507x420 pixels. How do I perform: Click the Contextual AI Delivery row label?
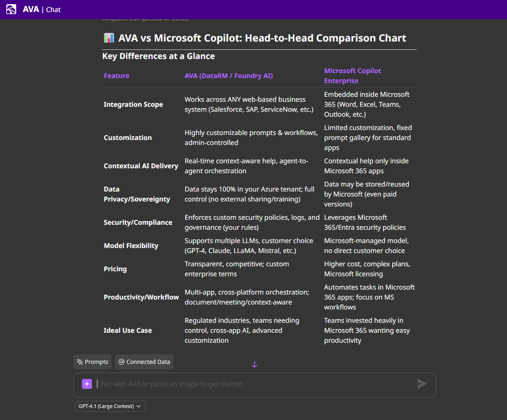[141, 166]
